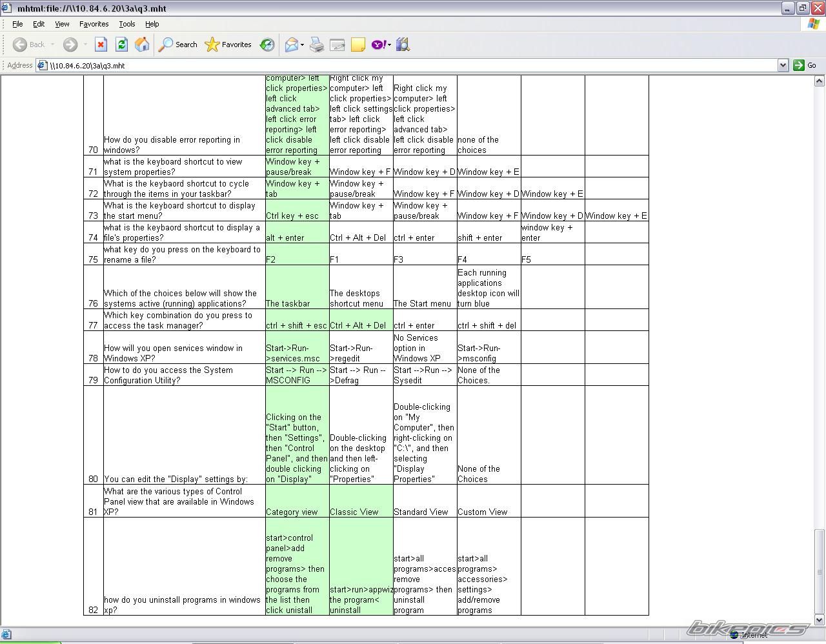Open the Tools menu
This screenshot has width=826, height=644.
127,24
